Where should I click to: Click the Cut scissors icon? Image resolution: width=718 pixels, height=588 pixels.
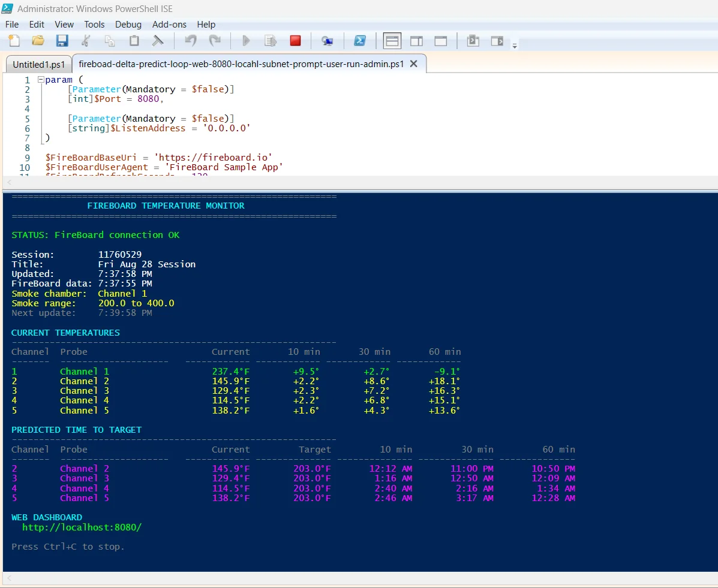click(x=86, y=41)
